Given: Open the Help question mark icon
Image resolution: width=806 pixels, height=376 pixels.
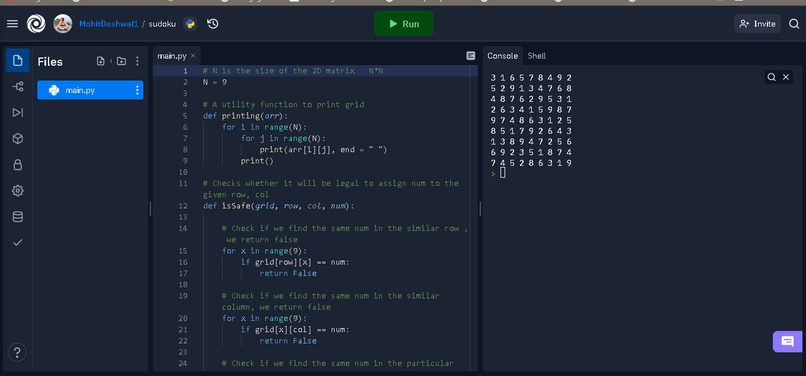Looking at the screenshot, I should [17, 352].
